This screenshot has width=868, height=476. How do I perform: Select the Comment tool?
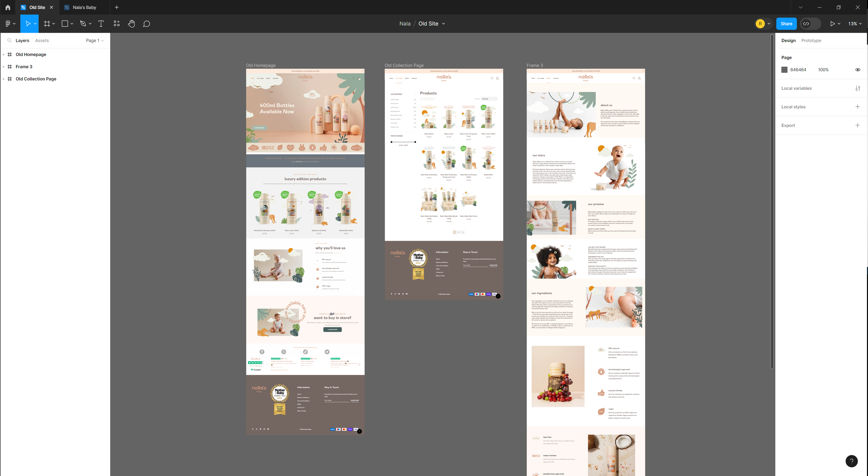coord(147,24)
